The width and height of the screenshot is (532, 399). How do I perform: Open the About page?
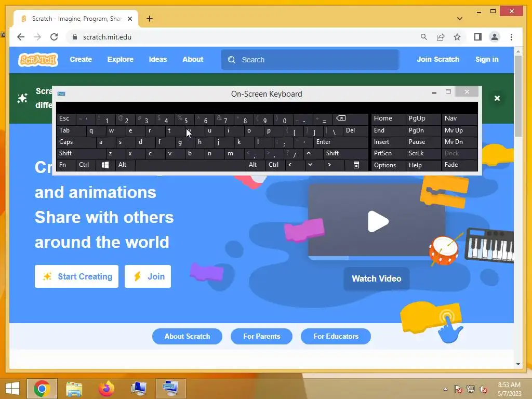pos(193,59)
